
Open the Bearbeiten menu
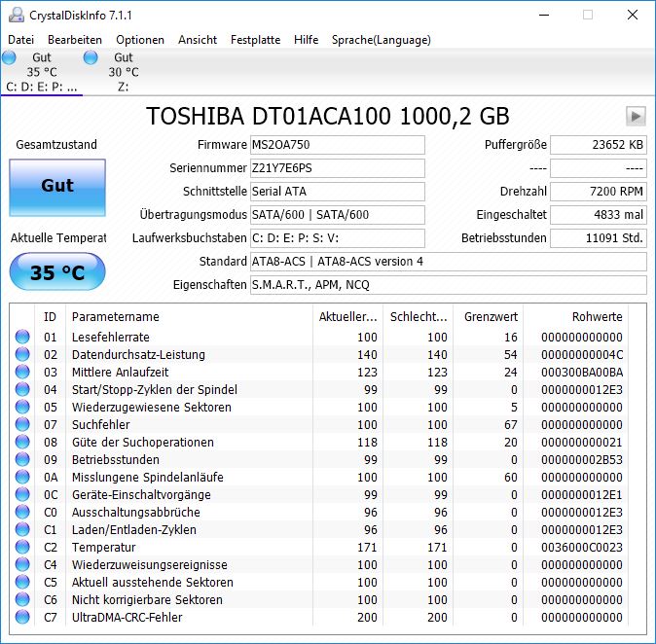75,40
